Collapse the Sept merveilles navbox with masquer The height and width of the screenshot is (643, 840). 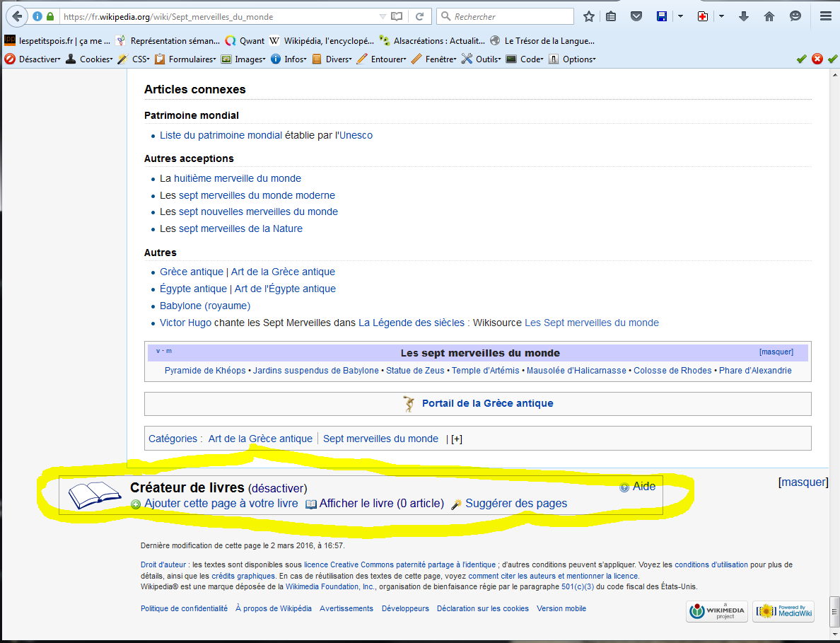coord(776,352)
